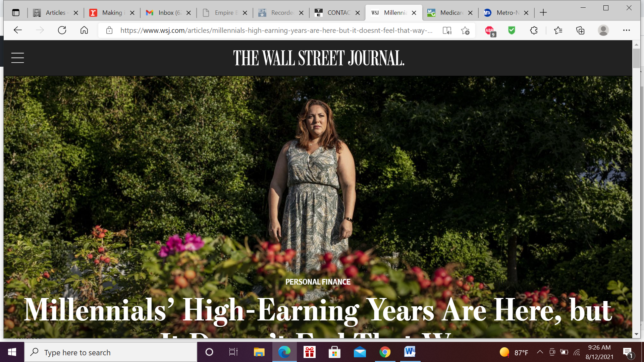Open the PERSONAL FINANCE section link
Viewport: 644px width, 362px height.
point(318,282)
